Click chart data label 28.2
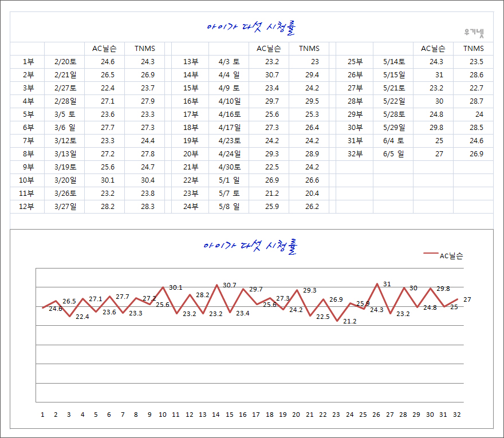504x438 pixels. pyautogui.click(x=203, y=295)
